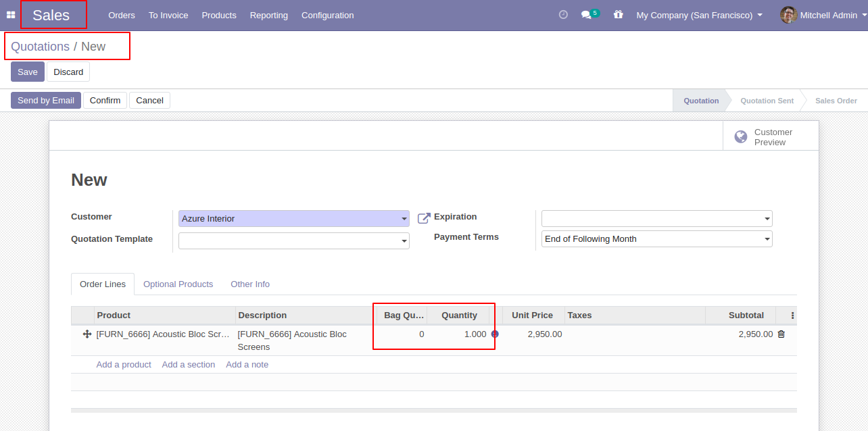Open the Orders menu
The height and width of the screenshot is (431, 868).
[122, 15]
